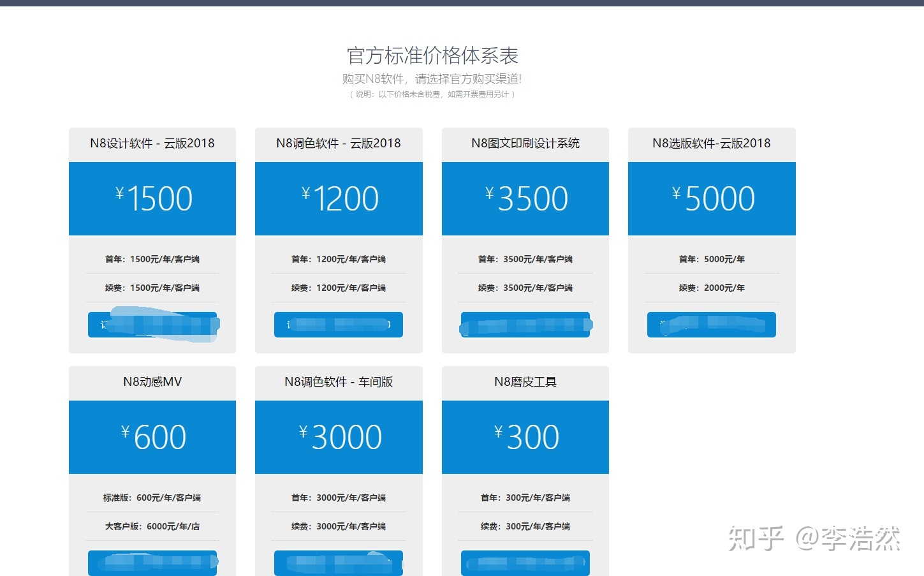Click the N8调色软件 - 云版2018 card header
The height and width of the screenshot is (576, 924).
(338, 144)
